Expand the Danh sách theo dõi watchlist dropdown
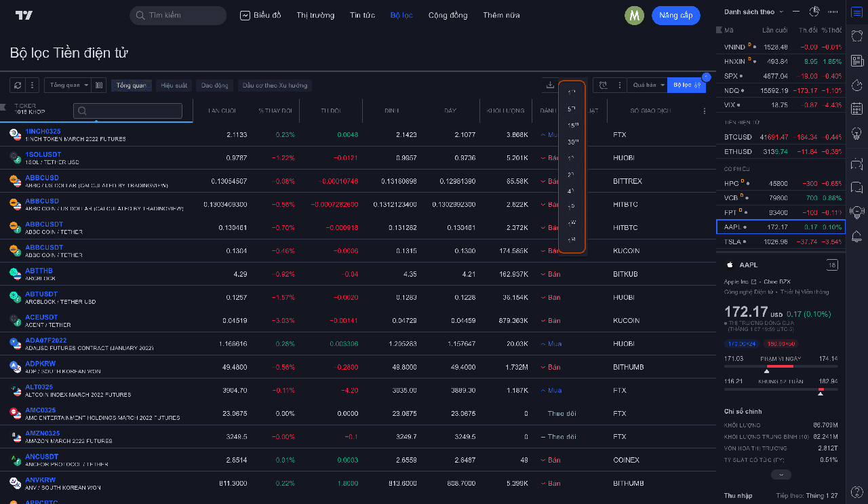 click(x=753, y=12)
